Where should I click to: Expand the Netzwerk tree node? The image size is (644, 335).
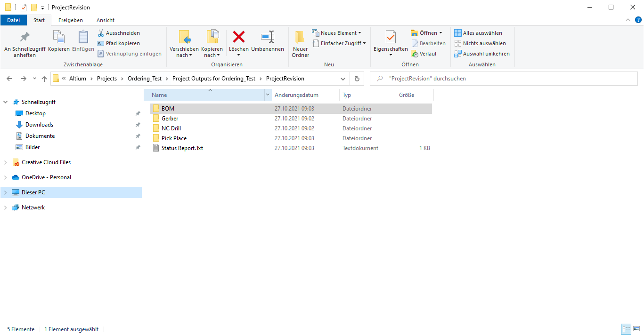pyautogui.click(x=5, y=207)
